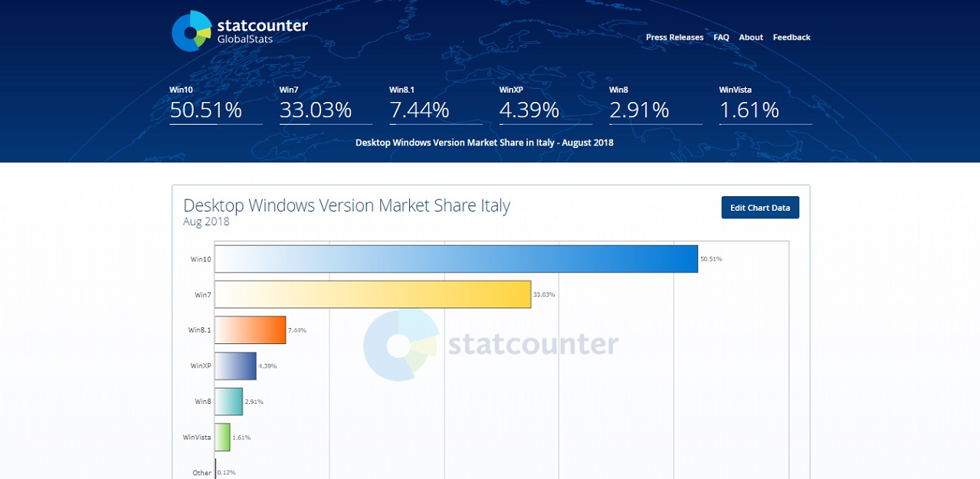The height and width of the screenshot is (479, 980).
Task: Select the WinXP 4.39% header stat
Action: [546, 104]
